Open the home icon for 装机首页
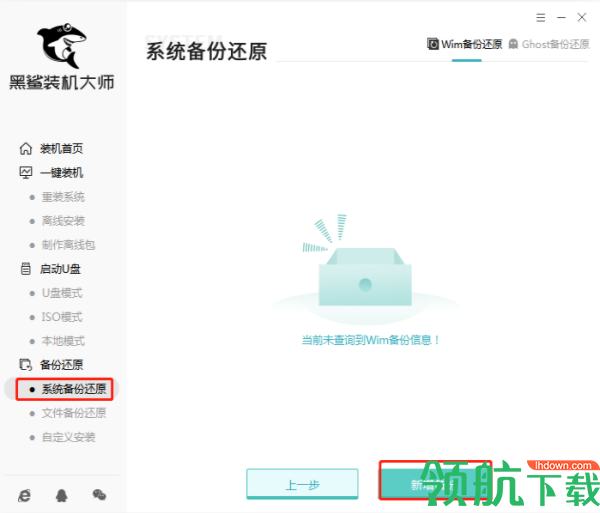Viewport: 600px width, 513px height. coord(26,148)
